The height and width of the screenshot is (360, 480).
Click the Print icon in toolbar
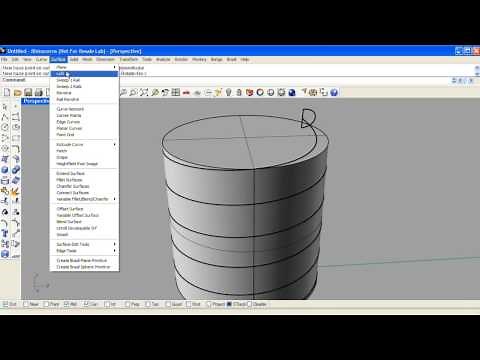(x=39, y=92)
